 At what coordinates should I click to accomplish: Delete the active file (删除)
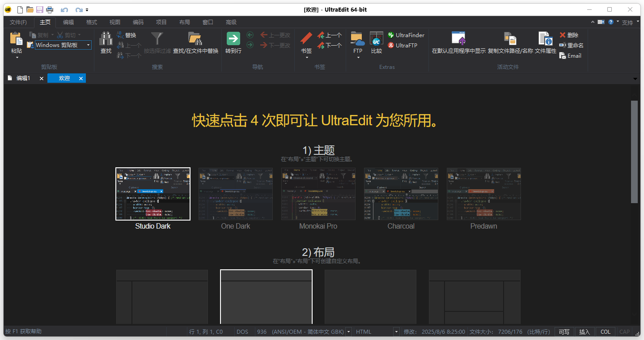[569, 35]
